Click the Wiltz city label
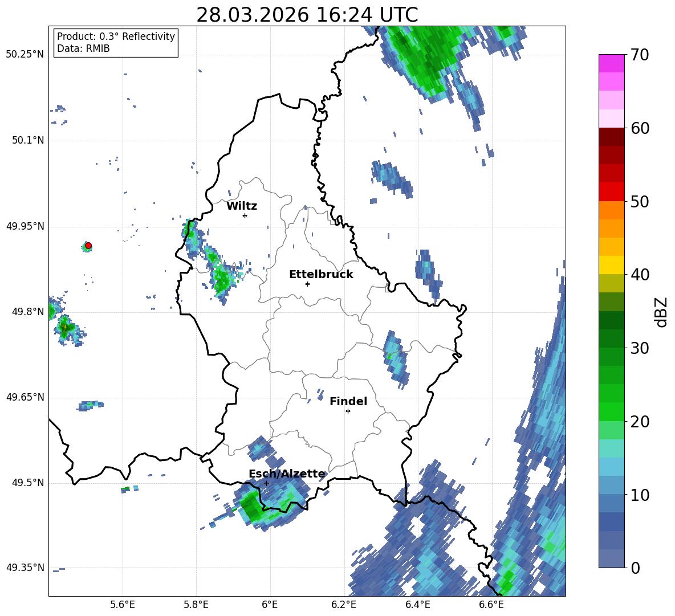Screen dimensions: 675x616 pyautogui.click(x=242, y=206)
